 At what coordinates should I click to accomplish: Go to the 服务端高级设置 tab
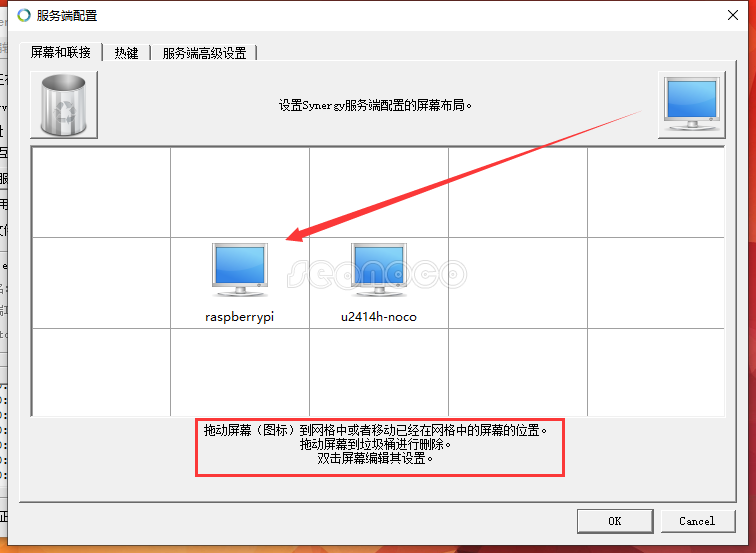204,53
